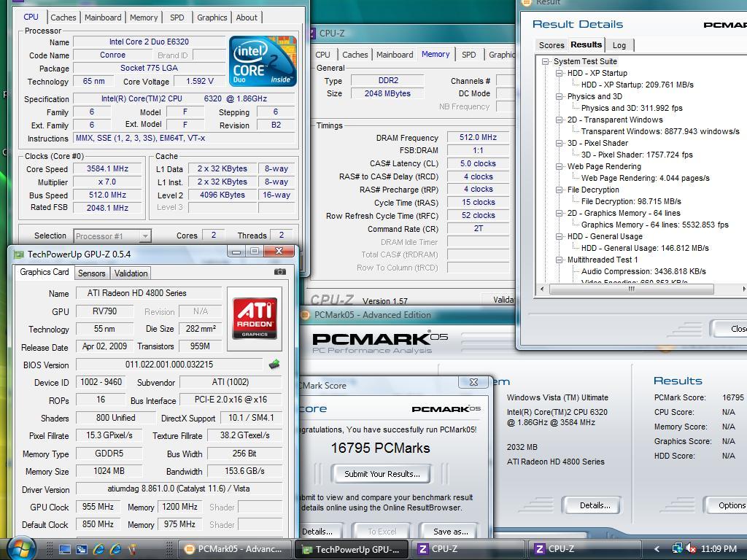The image size is (747, 560).
Task: Select tree row Audio Compression: 3436.818 KB/s
Action: (x=643, y=271)
